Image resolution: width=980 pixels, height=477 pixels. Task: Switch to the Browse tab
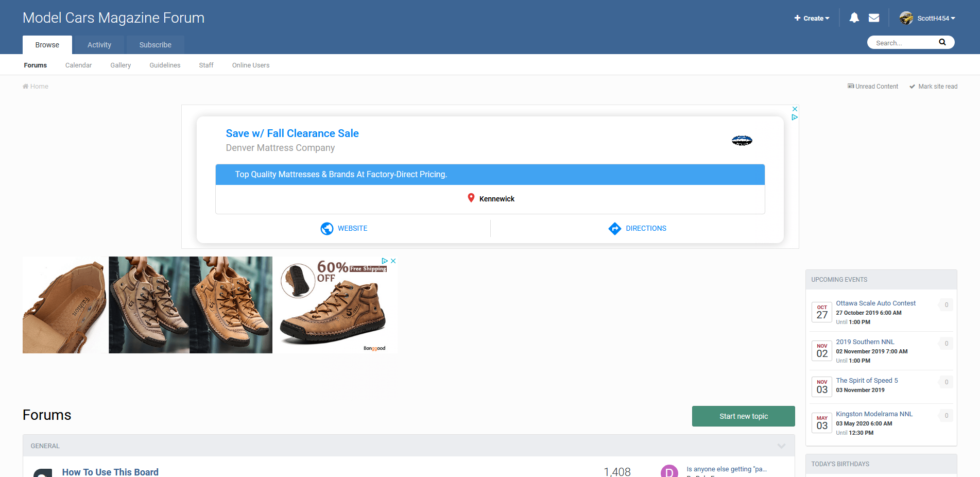(47, 45)
